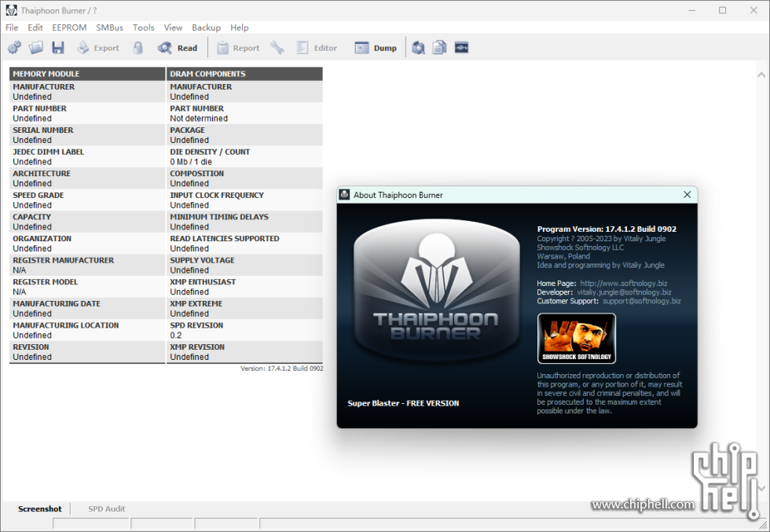Click the Thaiphoon Burner title bar app icon
The width and height of the screenshot is (770, 532).
tap(11, 10)
